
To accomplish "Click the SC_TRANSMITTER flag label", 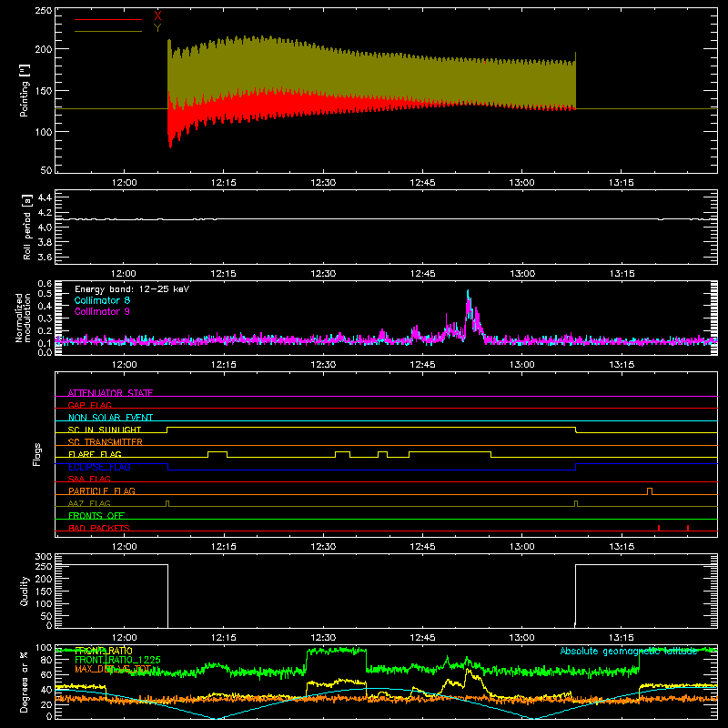I will pos(106,442).
